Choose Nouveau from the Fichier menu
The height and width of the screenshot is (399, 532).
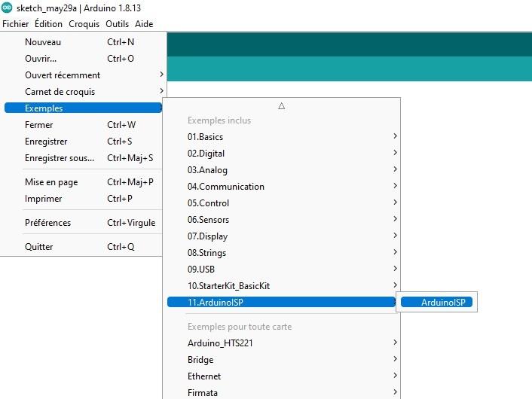83,42
